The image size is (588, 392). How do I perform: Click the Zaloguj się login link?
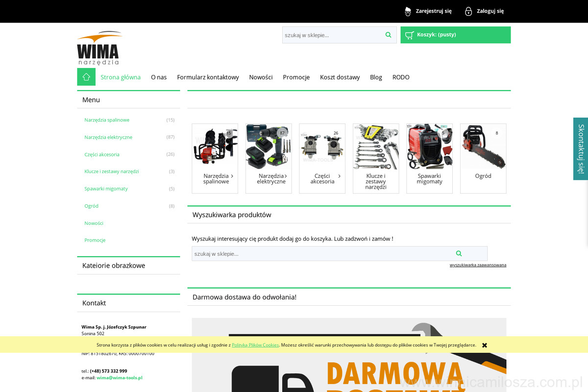[484, 11]
